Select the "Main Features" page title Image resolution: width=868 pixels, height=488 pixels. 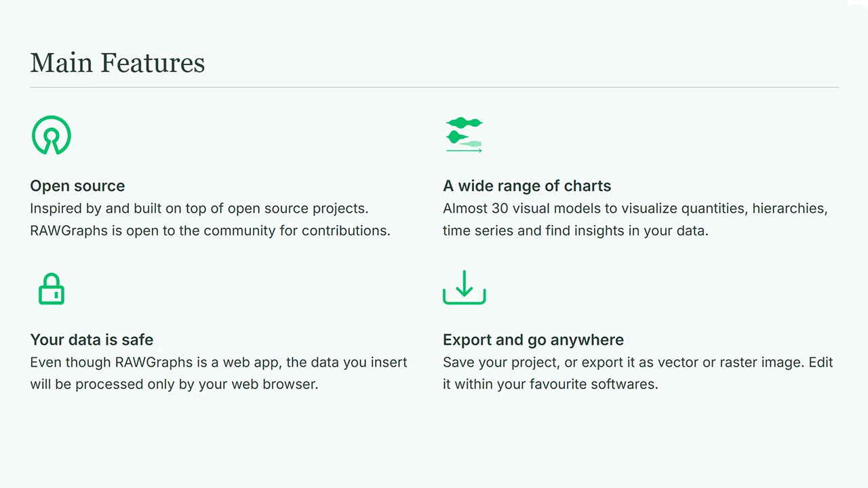(x=117, y=63)
